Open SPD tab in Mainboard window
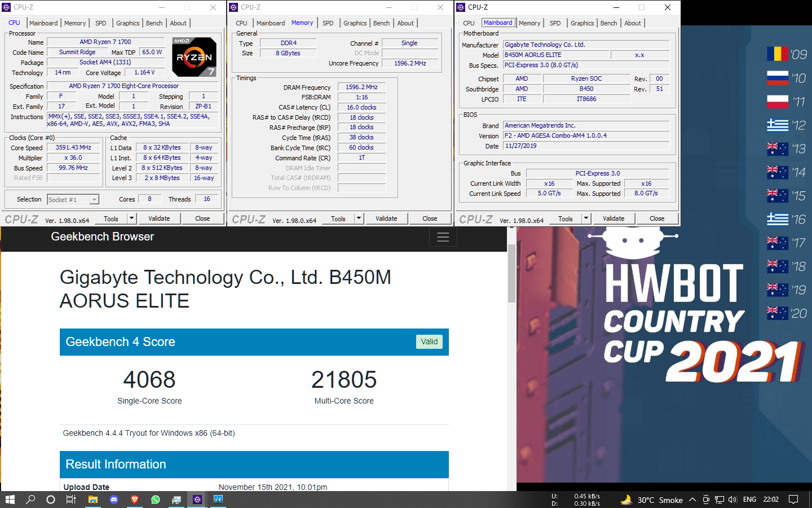Viewport: 812px width, 508px height. pyautogui.click(x=555, y=23)
